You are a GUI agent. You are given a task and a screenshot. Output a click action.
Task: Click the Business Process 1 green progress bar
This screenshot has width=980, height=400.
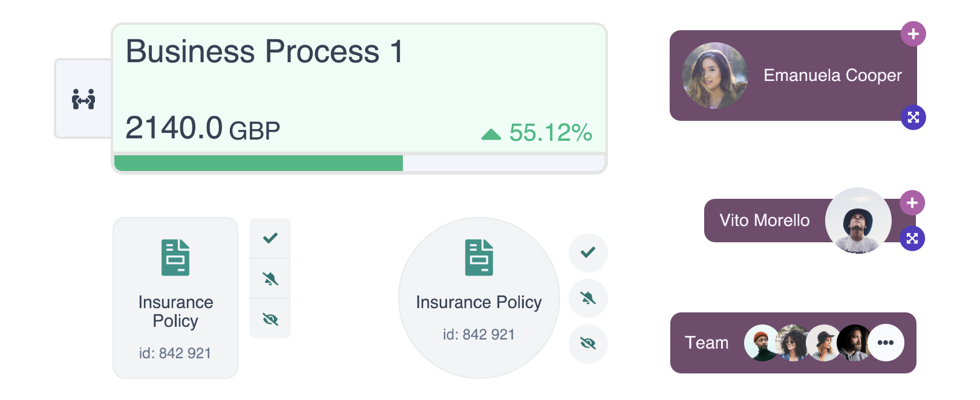pyautogui.click(x=259, y=163)
